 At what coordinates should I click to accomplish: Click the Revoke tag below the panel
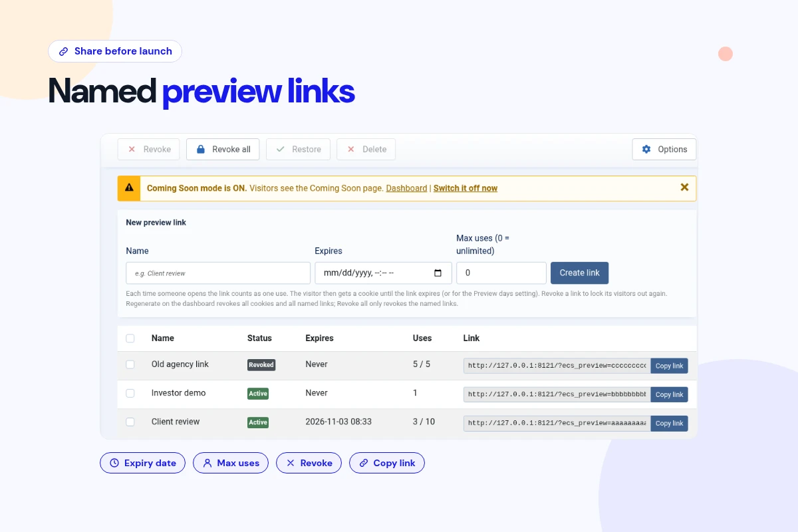309,463
